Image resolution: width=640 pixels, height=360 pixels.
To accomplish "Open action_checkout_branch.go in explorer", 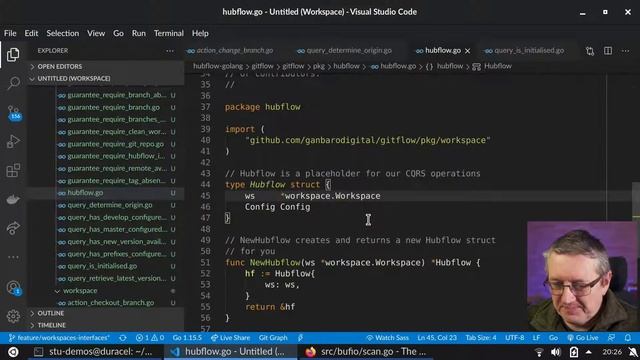I will [x=111, y=303].
